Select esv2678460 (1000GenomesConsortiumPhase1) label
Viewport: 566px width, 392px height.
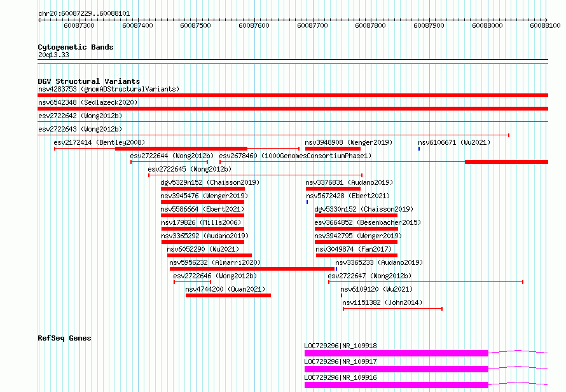click(295, 156)
